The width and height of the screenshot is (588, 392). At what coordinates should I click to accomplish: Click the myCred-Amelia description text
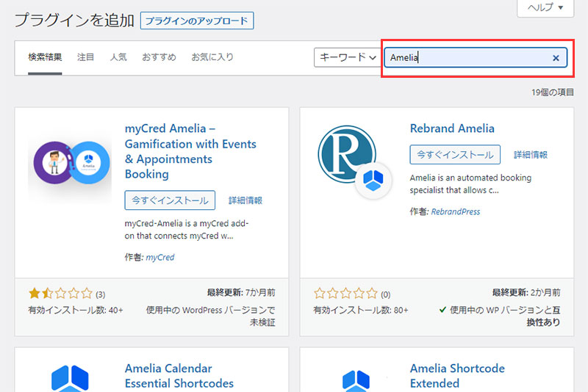(x=187, y=230)
